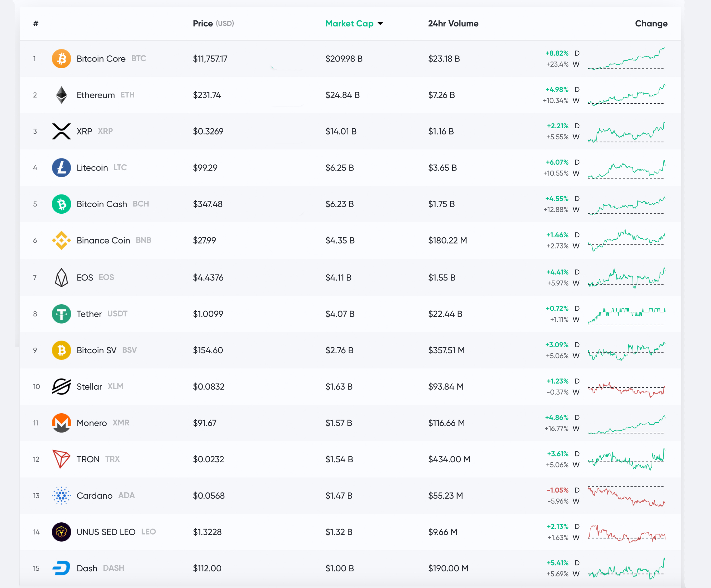Click Monero weekly change +16.77%
Image resolution: width=711 pixels, height=588 pixels.
[556, 429]
